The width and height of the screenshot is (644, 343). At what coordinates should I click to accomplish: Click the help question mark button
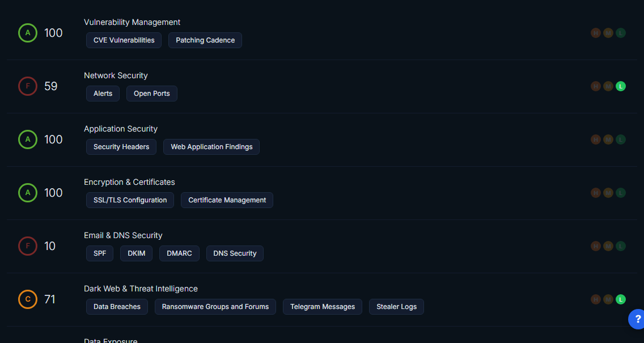(x=637, y=319)
